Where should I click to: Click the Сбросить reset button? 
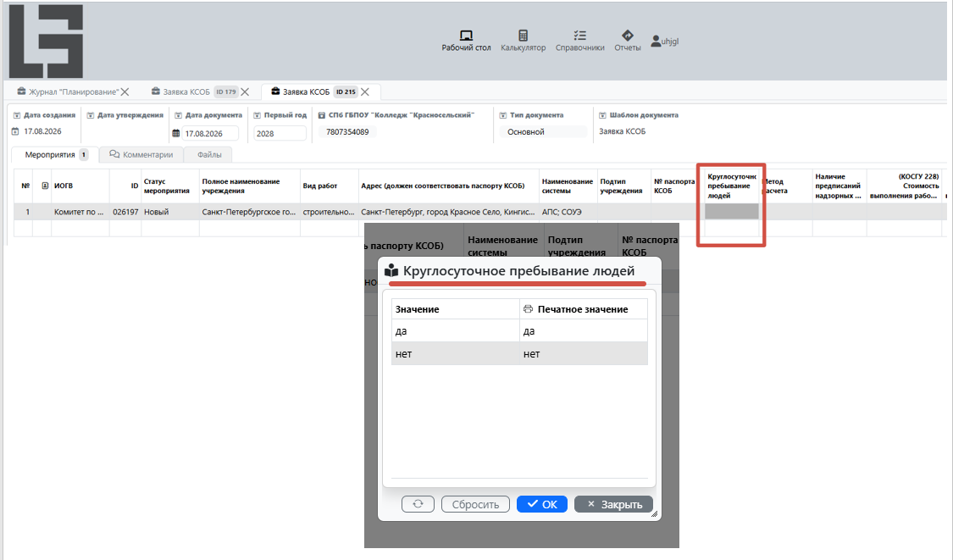pyautogui.click(x=475, y=504)
